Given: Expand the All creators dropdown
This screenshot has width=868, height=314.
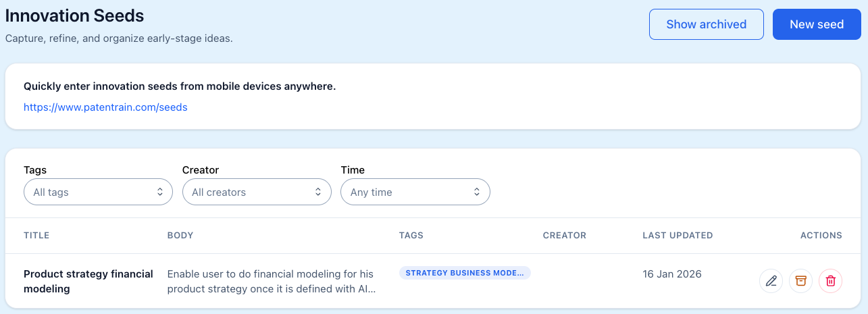Looking at the screenshot, I should point(257,192).
